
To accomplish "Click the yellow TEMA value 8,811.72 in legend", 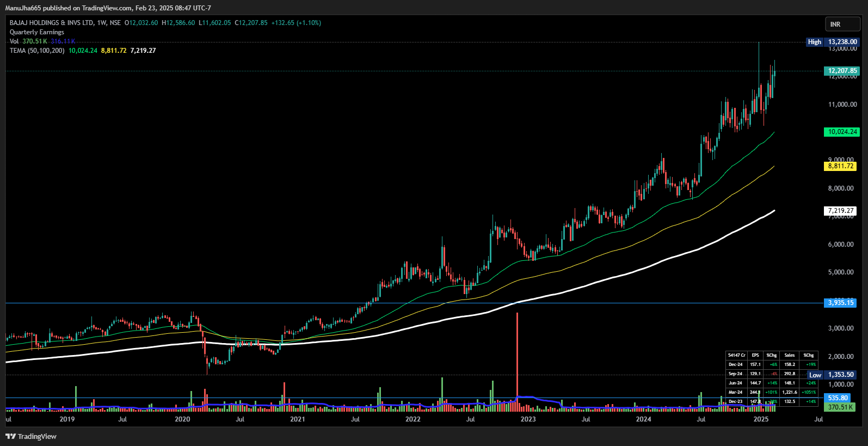I will tap(114, 51).
